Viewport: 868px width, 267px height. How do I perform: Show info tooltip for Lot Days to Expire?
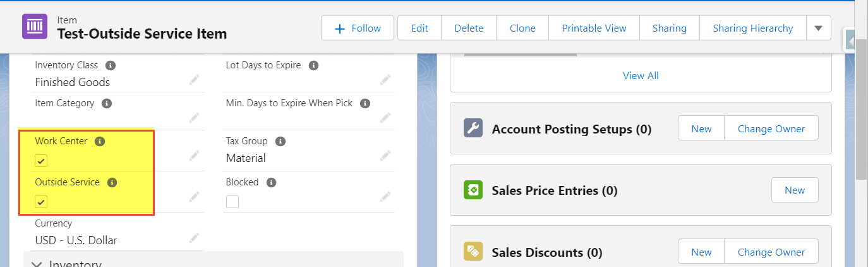(x=313, y=65)
